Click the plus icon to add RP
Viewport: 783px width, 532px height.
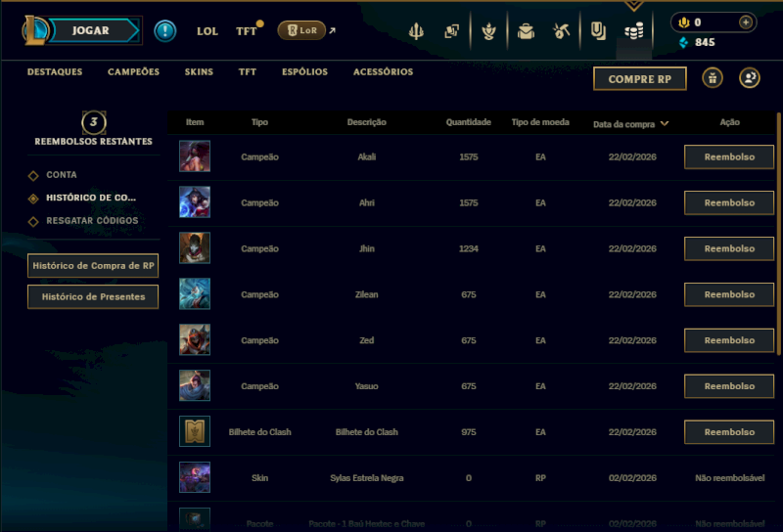[x=746, y=22]
